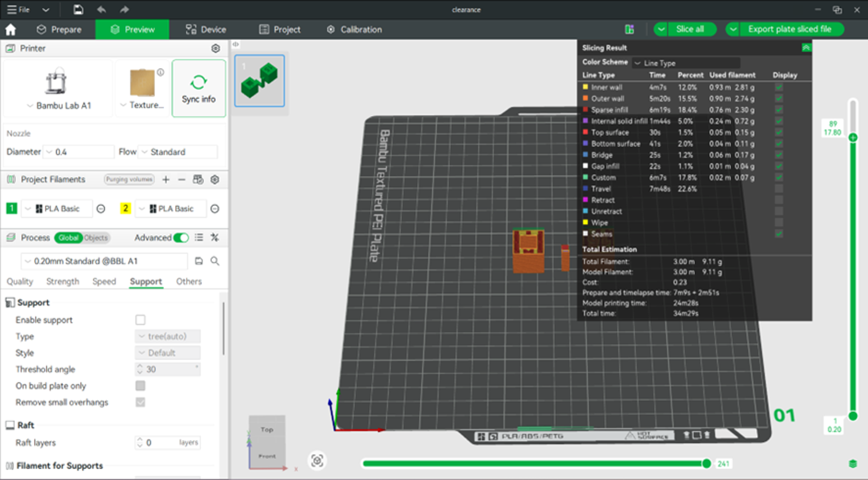The image size is (868, 480).
Task: Switch to the Prepare tab
Action: 59,29
